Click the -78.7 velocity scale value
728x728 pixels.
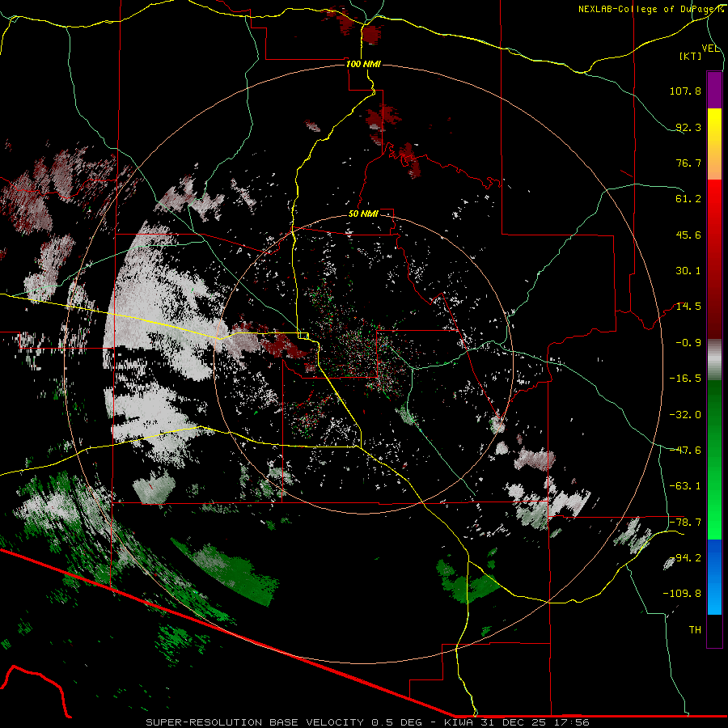point(685,523)
